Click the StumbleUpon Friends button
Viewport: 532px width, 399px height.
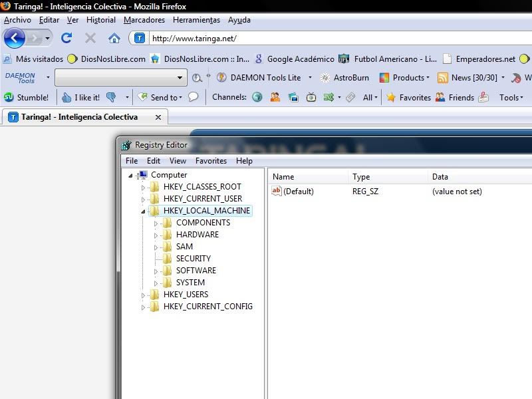455,97
